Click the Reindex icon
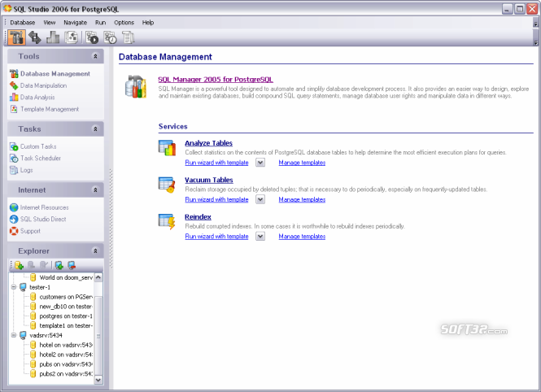 pos(167,221)
